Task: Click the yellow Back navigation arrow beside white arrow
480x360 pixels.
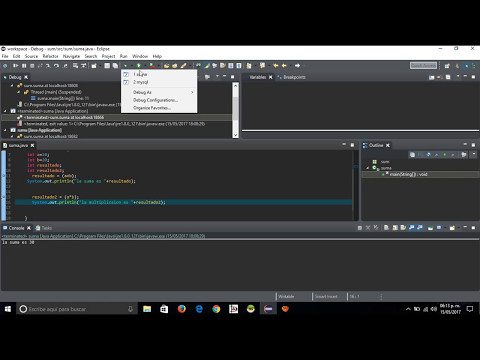Action: (x=284, y=66)
